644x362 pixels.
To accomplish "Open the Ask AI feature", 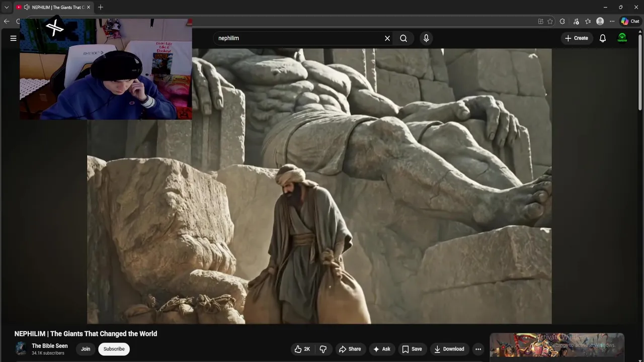I will pos(382,349).
